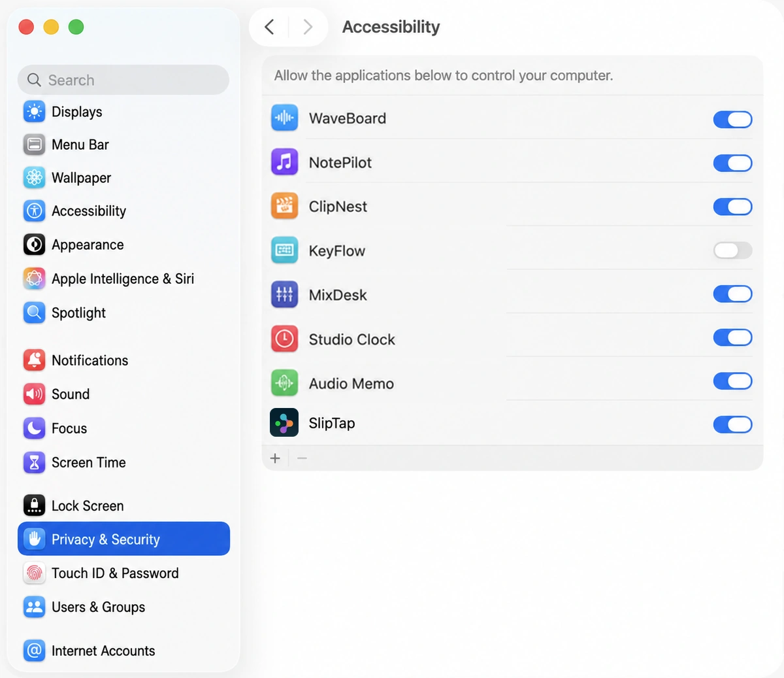Toggle MixDesk accessibility permission
Screen dimensions: 784x678
(732, 294)
